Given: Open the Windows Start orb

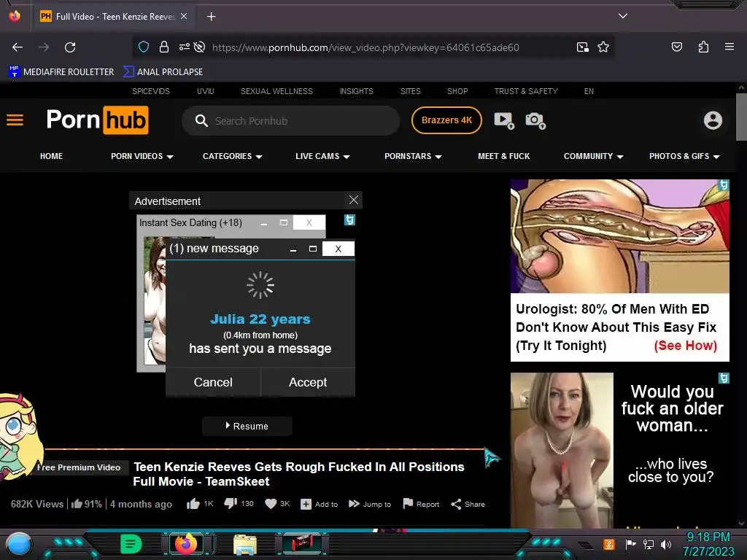Looking at the screenshot, I should click(x=19, y=544).
